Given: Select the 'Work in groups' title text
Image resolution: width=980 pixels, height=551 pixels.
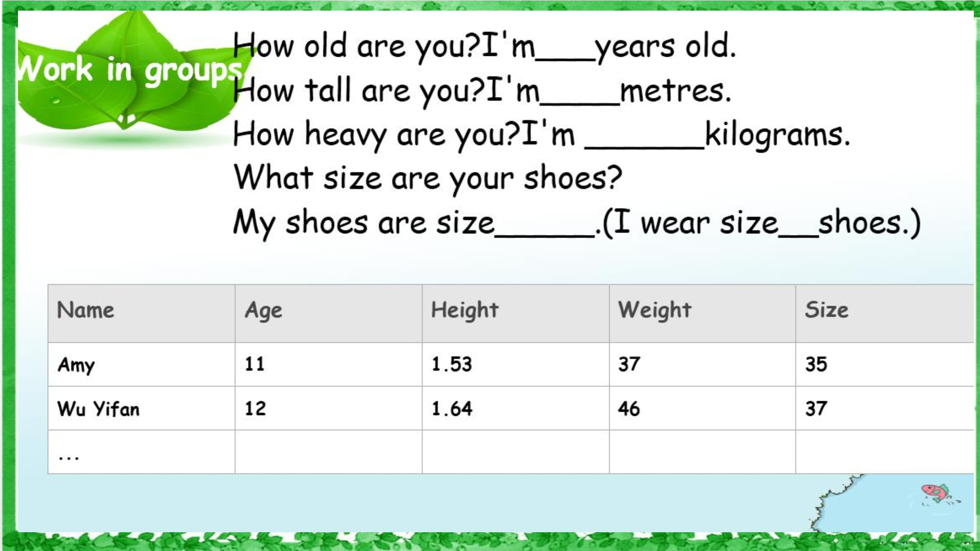Looking at the screenshot, I should click(131, 70).
